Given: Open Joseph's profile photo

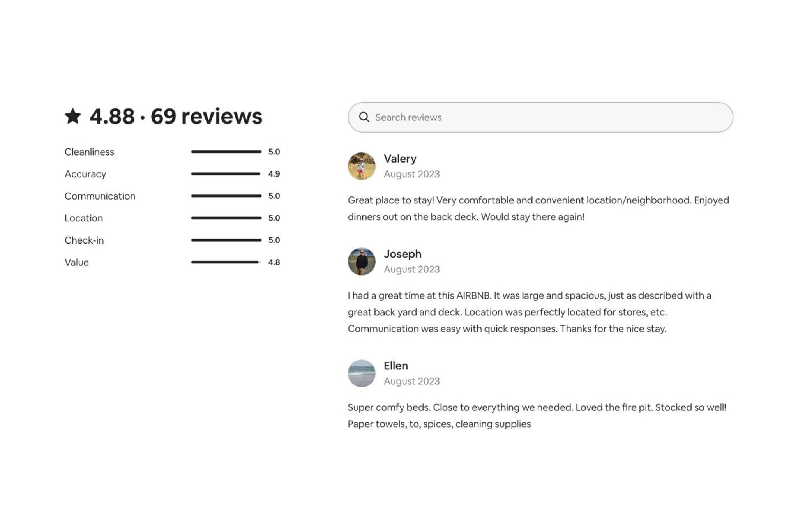Looking at the screenshot, I should tap(362, 262).
